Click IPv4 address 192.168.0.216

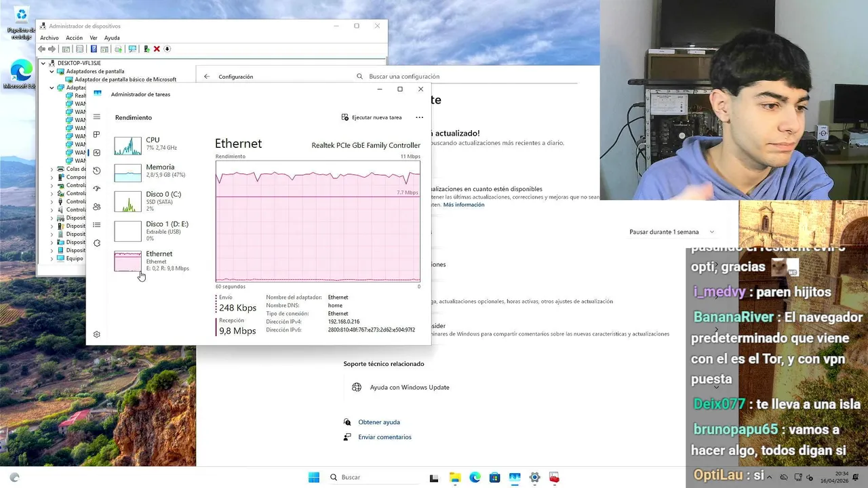click(344, 322)
